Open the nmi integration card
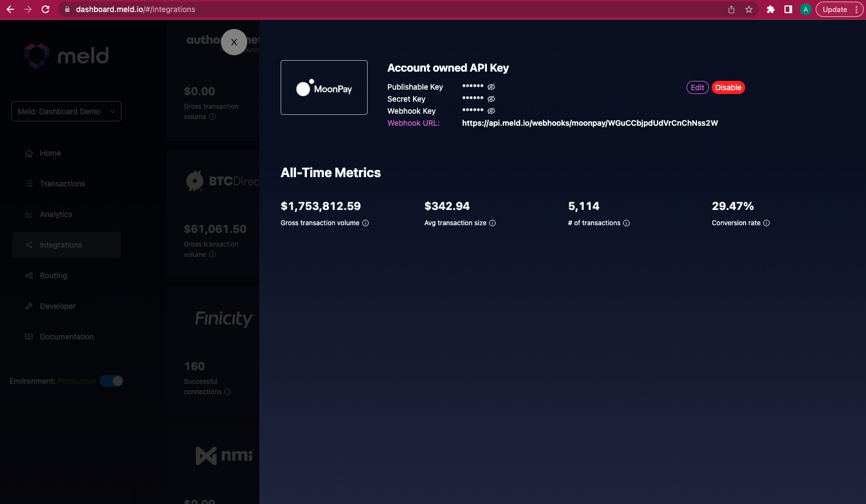This screenshot has height=504, width=866. tap(213, 465)
